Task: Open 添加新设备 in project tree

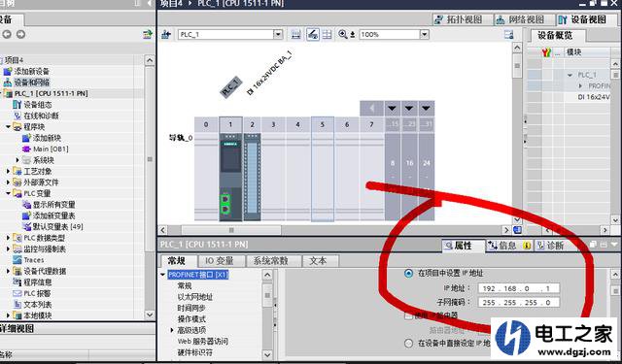Action: point(32,71)
